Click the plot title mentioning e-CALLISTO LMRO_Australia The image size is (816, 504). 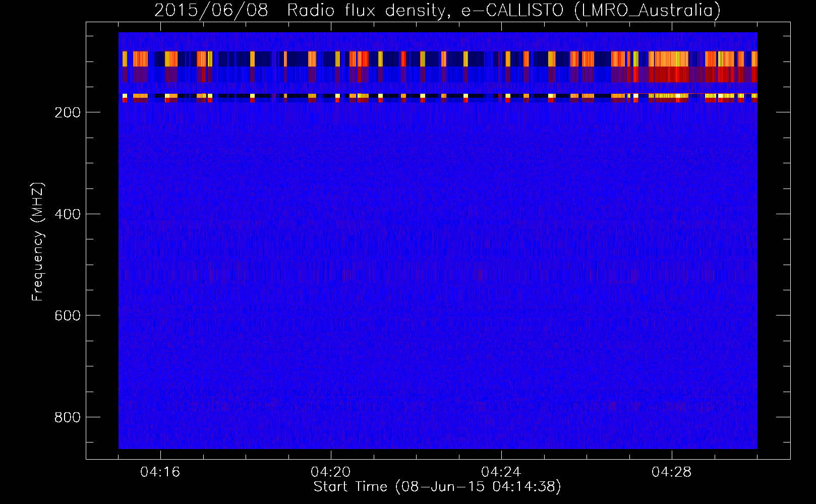click(437, 11)
